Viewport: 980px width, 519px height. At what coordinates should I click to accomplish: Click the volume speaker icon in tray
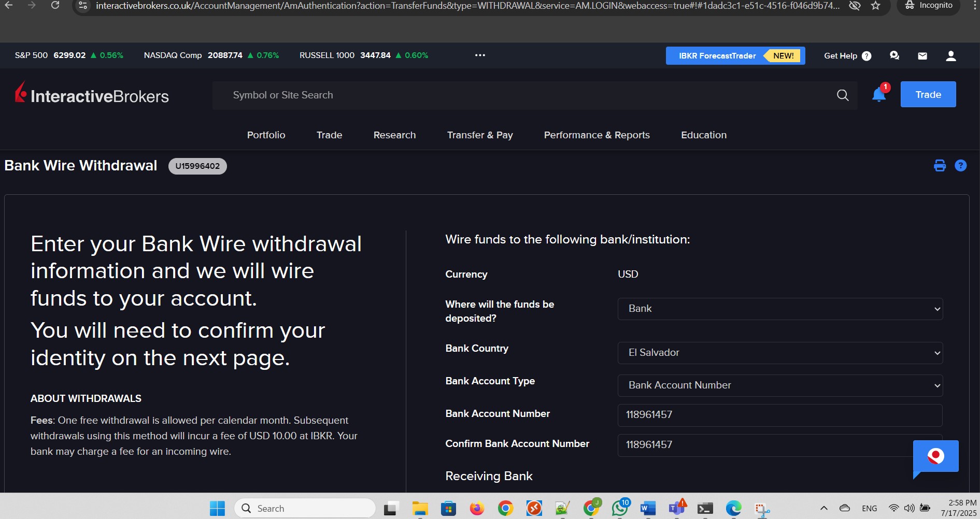click(909, 509)
